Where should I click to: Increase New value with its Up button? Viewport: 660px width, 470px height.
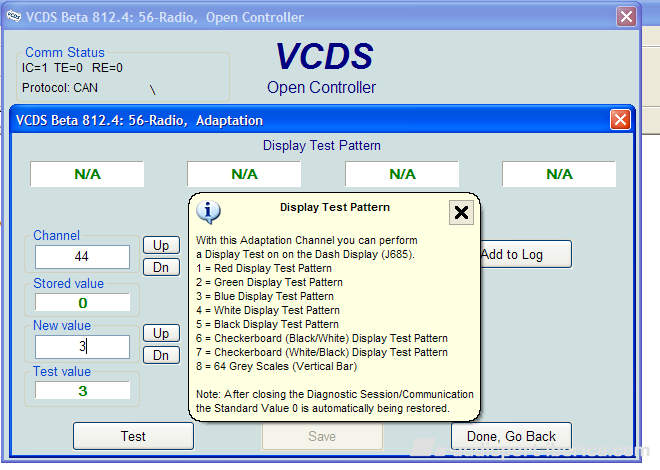pyautogui.click(x=161, y=333)
